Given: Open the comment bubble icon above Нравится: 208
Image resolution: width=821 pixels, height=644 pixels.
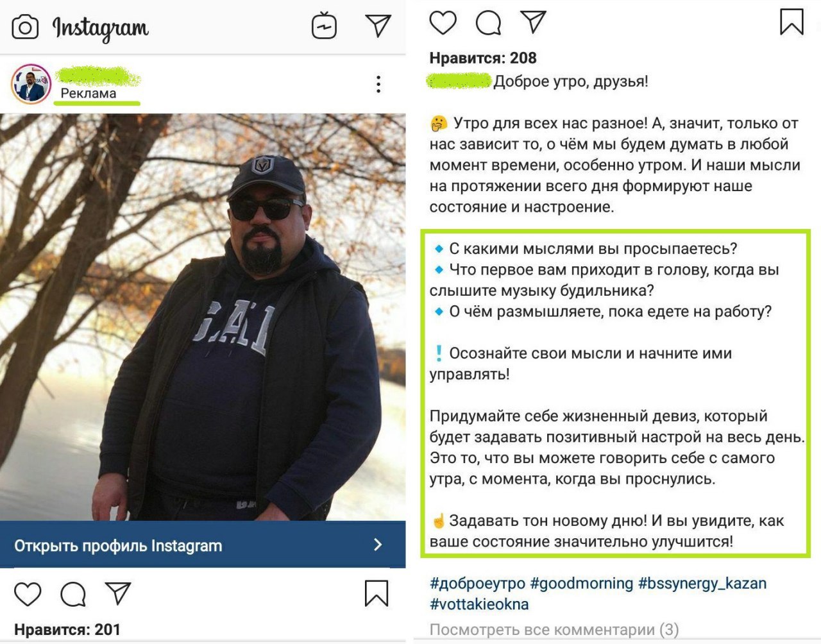Looking at the screenshot, I should (x=488, y=22).
